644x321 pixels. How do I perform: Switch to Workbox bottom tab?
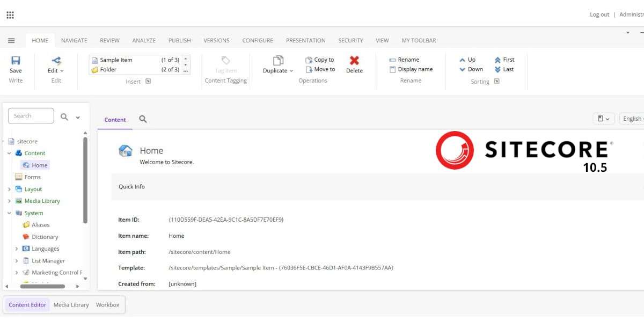point(107,305)
